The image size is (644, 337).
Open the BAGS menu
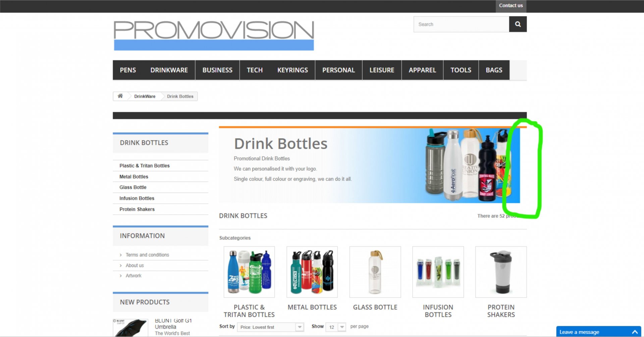click(494, 70)
